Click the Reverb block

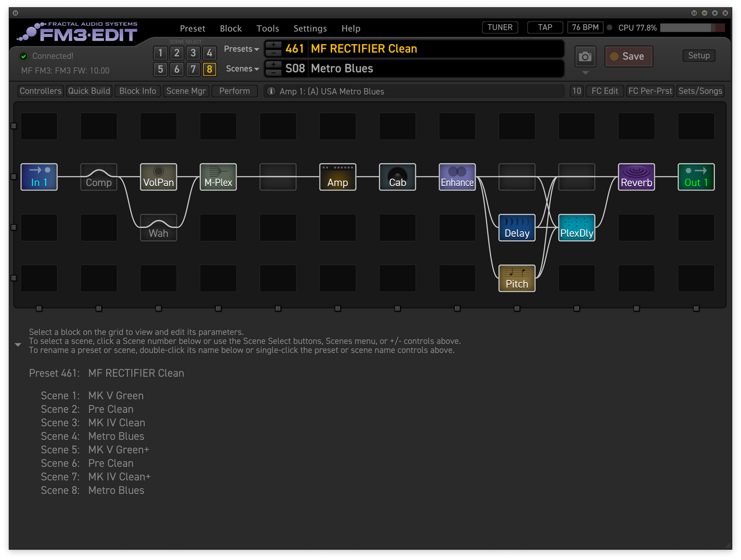[x=636, y=177]
